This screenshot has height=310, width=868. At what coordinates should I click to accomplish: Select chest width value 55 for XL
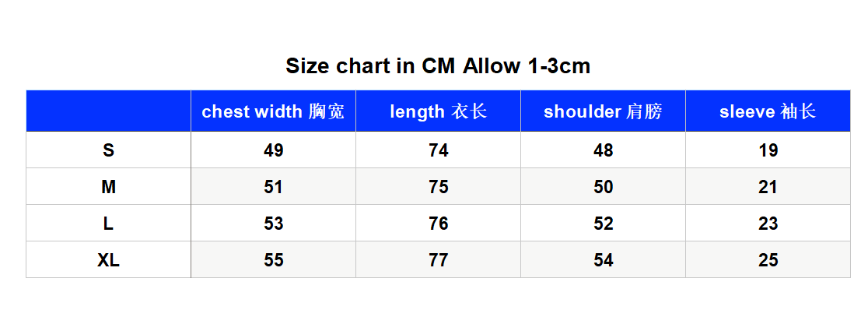(x=274, y=260)
